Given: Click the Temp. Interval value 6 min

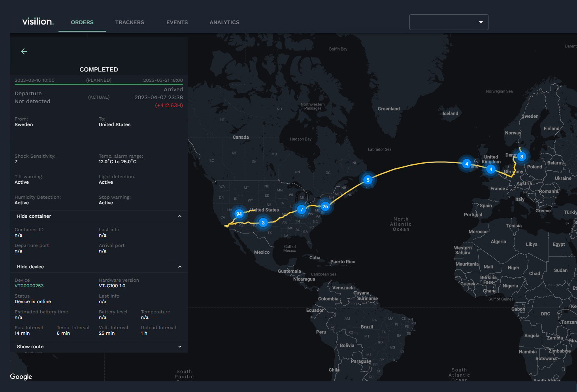Looking at the screenshot, I should click(x=63, y=333).
